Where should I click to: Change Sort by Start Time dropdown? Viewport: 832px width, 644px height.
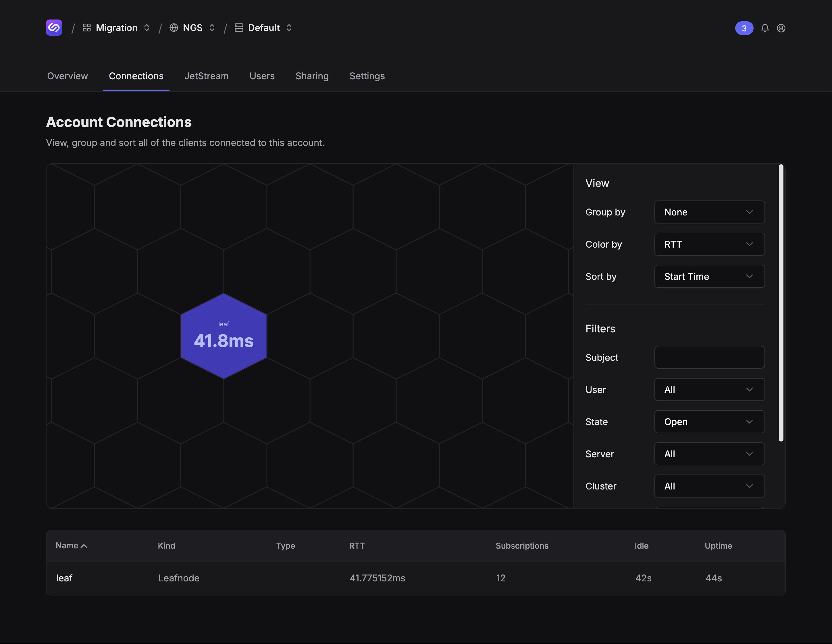point(709,277)
